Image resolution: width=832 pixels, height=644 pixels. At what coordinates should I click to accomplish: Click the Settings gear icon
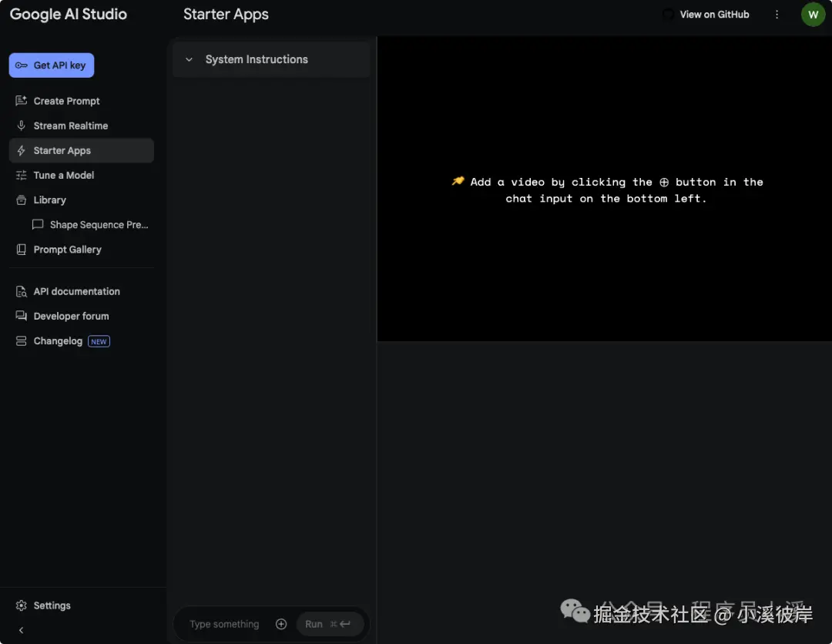coord(22,605)
